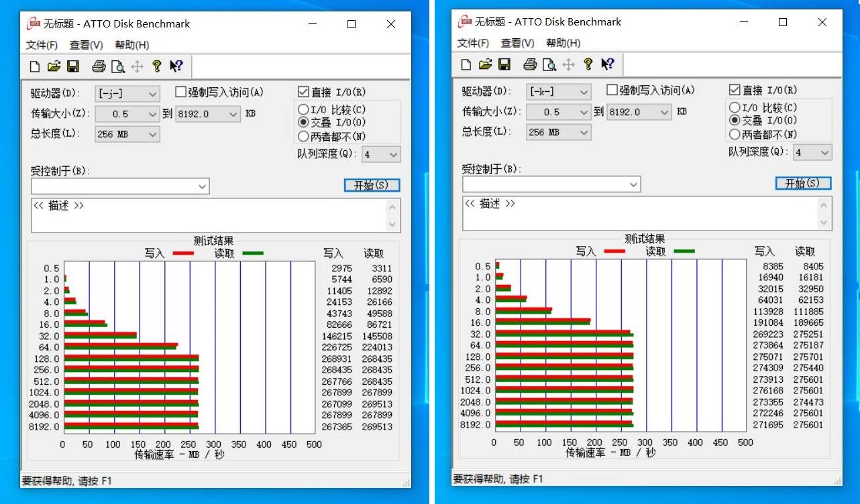Open 8192.0 transfer size dropdown in left window

(x=208, y=114)
